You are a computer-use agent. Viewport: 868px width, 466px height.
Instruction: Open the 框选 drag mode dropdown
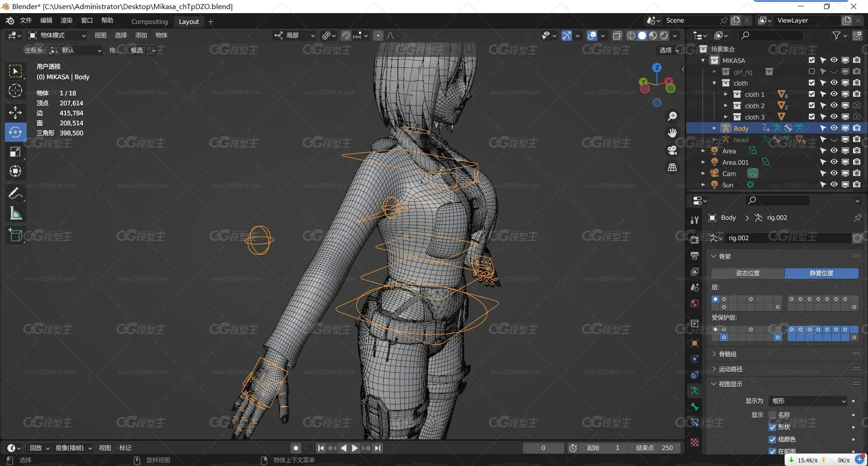pyautogui.click(x=142, y=50)
